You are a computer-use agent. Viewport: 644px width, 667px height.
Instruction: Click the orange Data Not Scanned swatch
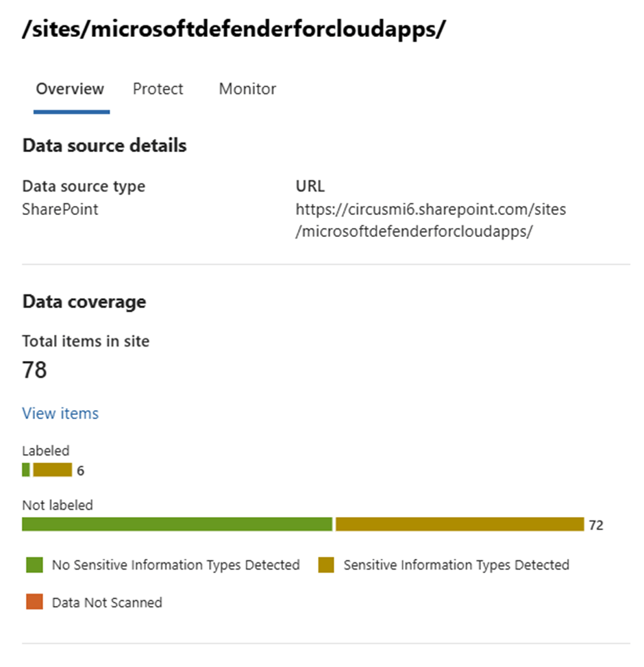(34, 603)
